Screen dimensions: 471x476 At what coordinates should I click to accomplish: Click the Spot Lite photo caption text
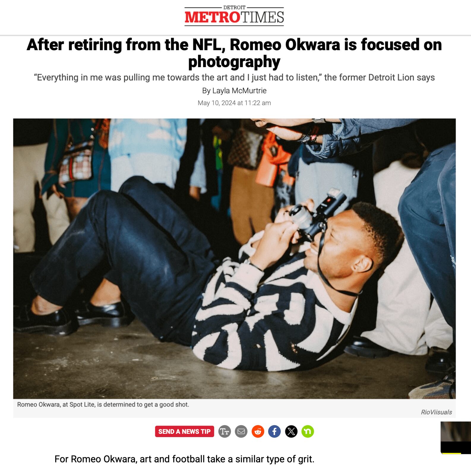(x=103, y=404)
